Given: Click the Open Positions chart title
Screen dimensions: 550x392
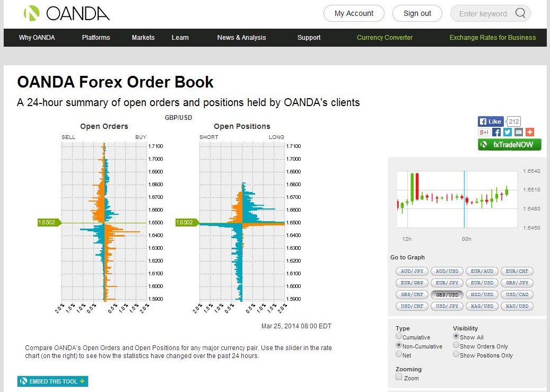Looking at the screenshot, I should [x=242, y=126].
